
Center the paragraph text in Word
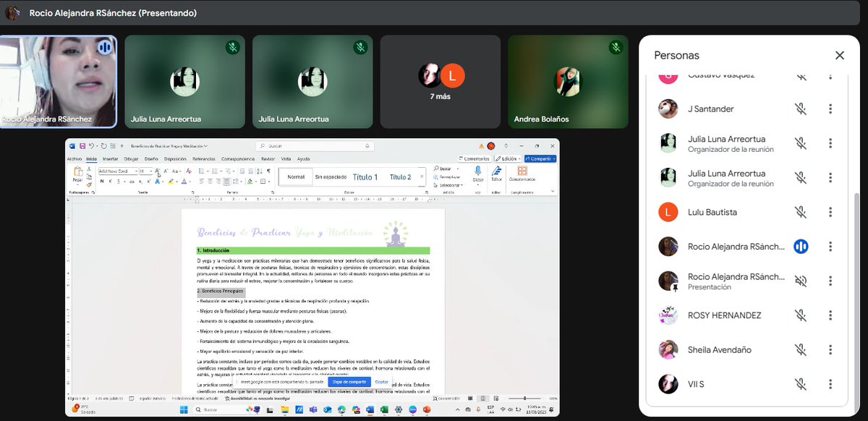pos(210,181)
